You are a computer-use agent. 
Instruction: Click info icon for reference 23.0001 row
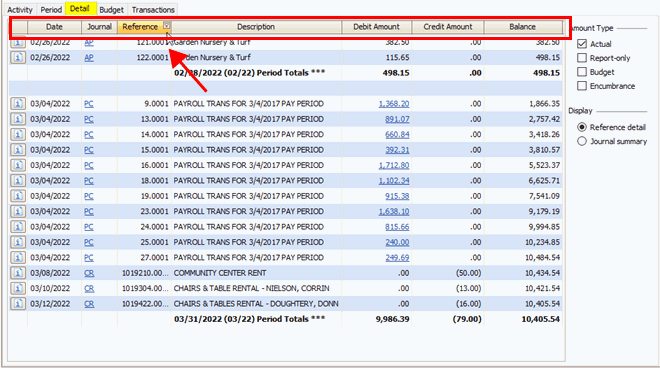click(18, 211)
